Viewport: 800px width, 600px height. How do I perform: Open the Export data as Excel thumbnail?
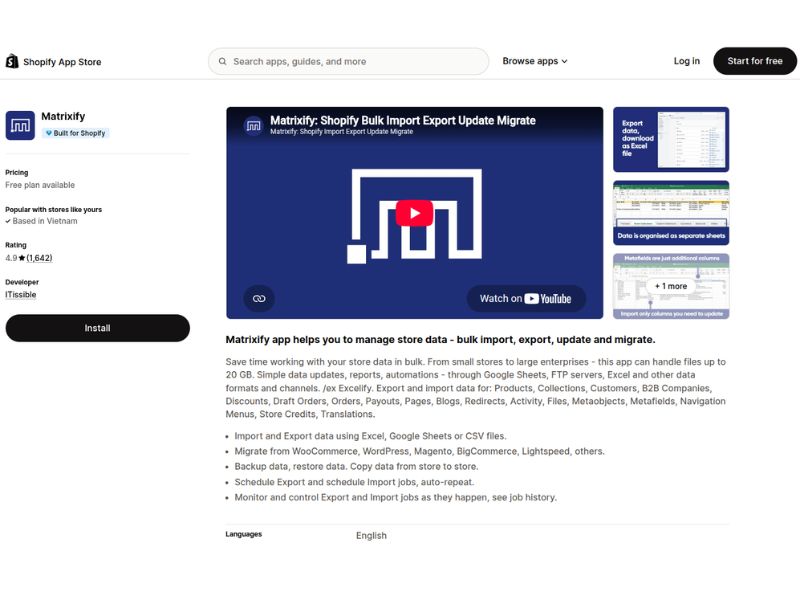coord(671,139)
